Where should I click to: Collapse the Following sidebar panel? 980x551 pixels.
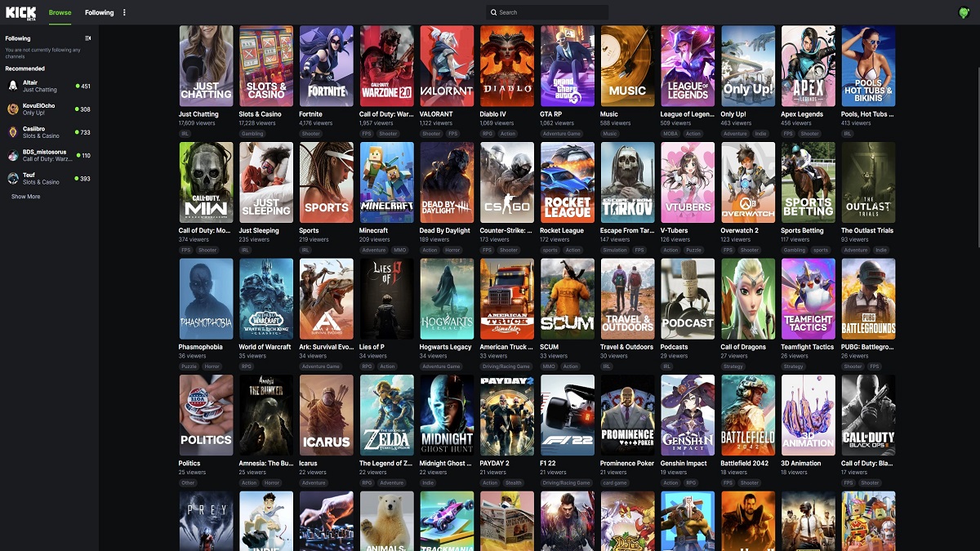tap(88, 38)
